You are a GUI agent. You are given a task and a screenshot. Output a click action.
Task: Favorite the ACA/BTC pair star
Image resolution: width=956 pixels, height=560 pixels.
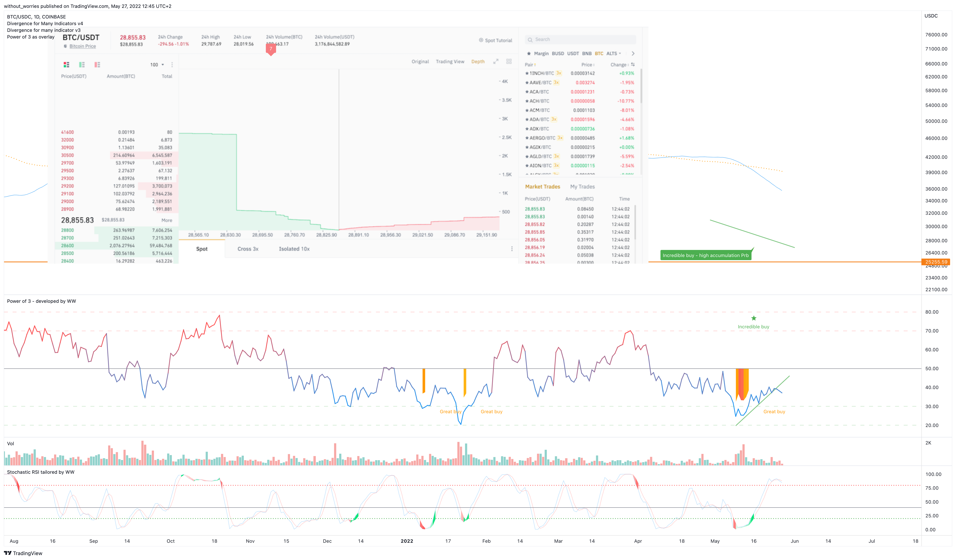tap(527, 92)
